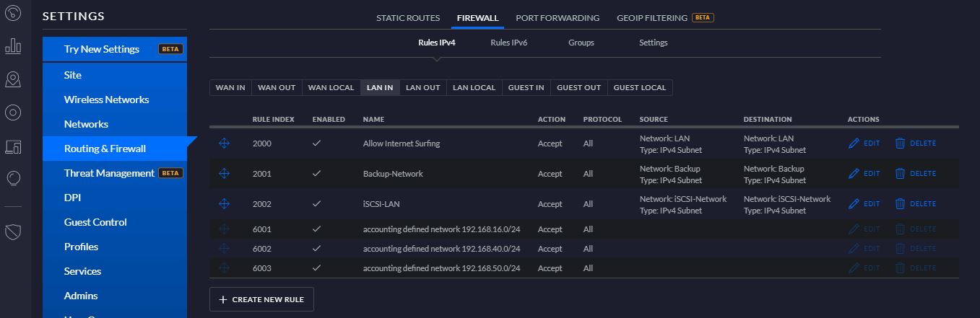Click rule name accounting defined network 192.168.16.0/24
Image resolution: width=980 pixels, height=318 pixels.
441,229
